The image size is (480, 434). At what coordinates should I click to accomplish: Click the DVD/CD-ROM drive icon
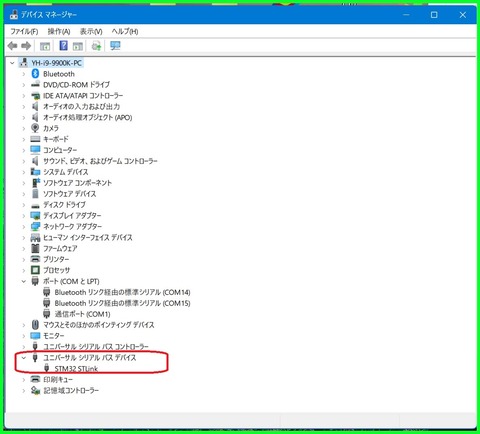35,85
